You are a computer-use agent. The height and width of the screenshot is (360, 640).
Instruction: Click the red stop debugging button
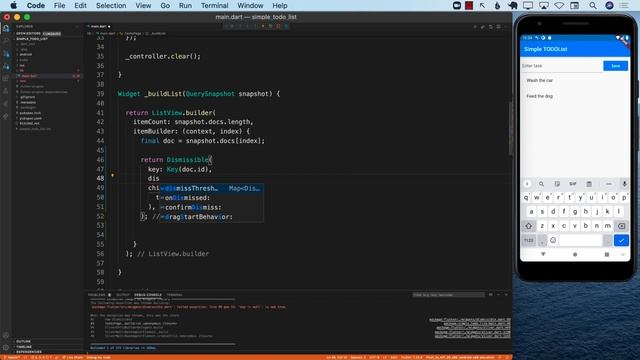tap(278, 26)
